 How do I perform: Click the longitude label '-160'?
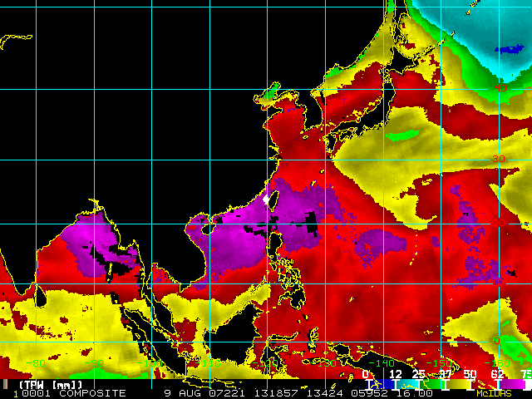[497, 363]
